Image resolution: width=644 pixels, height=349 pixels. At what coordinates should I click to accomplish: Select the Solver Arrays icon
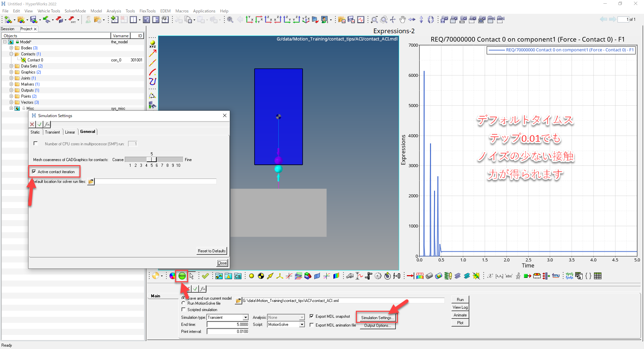tap(499, 276)
